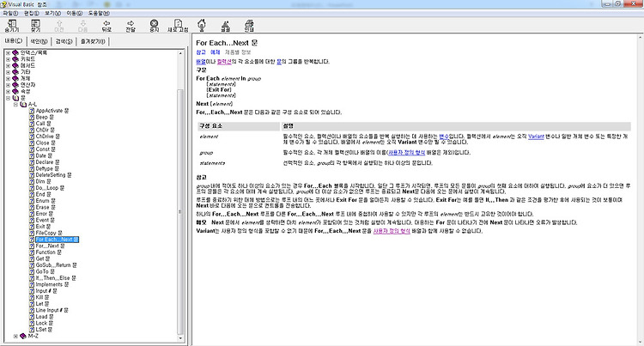The width and height of the screenshot is (644, 346).
Task: Click the purple book icon of 메서드
Action: click(15, 65)
